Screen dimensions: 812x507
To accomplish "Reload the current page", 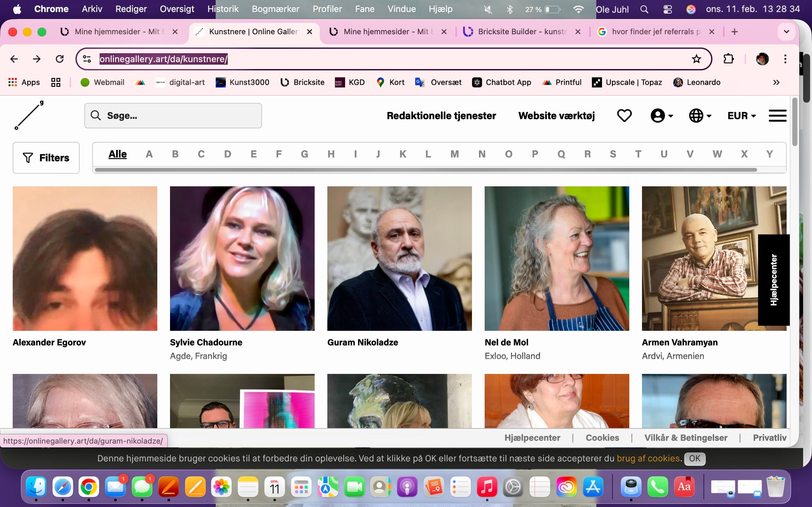I will tap(60, 59).
